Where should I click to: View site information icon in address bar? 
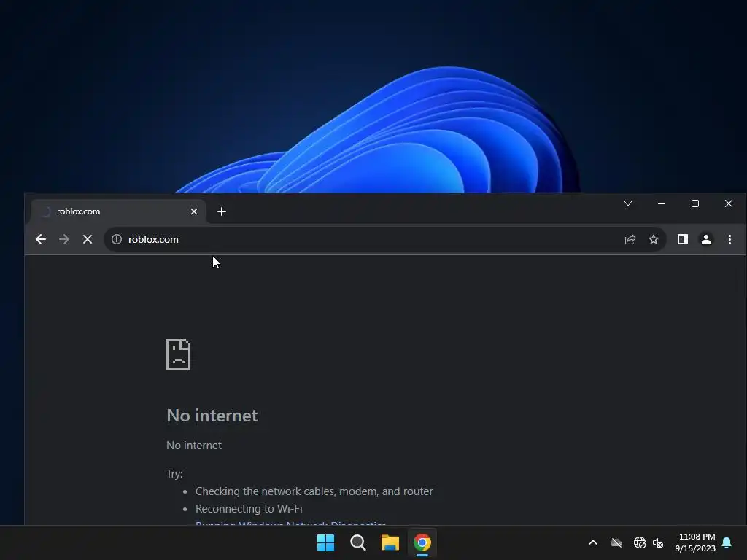pyautogui.click(x=117, y=239)
